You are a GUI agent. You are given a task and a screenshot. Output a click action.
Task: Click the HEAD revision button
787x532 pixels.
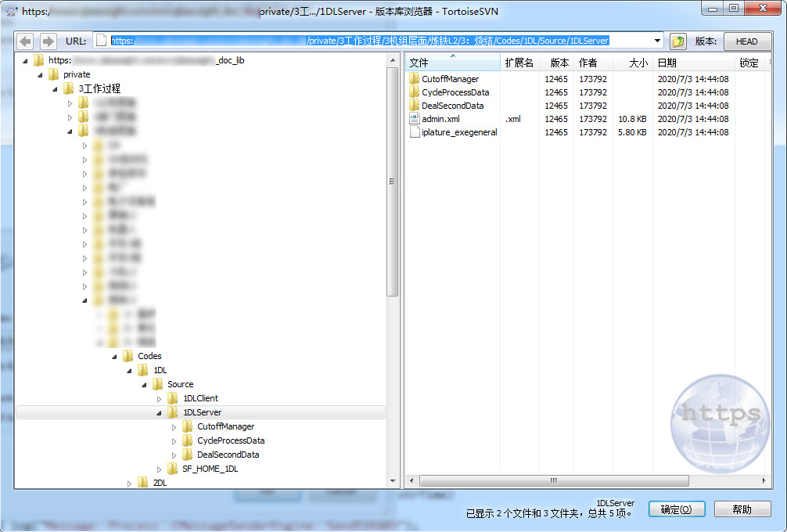[747, 41]
